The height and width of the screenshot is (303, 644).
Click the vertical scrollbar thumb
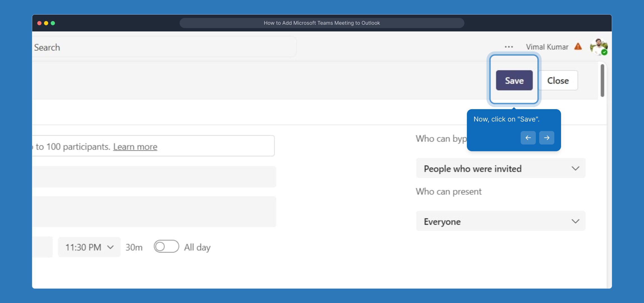point(602,81)
